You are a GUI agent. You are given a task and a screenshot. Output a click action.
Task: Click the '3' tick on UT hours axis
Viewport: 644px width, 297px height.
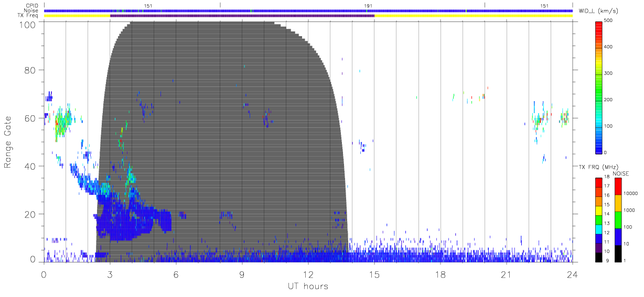click(110, 275)
